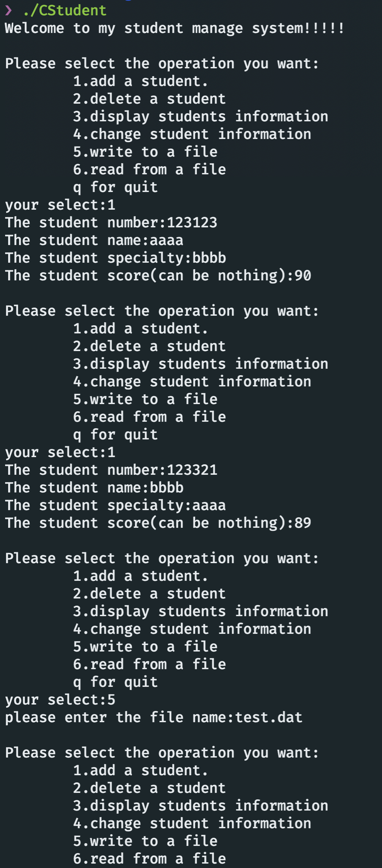This screenshot has height=868, width=382.
Task: Click the "student specialty:aaaa" line
Action: pos(116,505)
